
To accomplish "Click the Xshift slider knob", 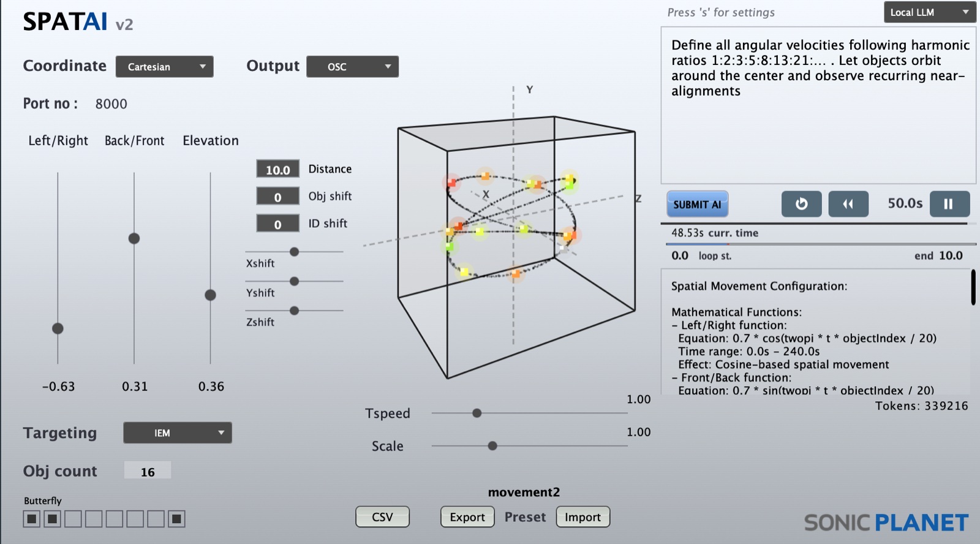I will 294,252.
